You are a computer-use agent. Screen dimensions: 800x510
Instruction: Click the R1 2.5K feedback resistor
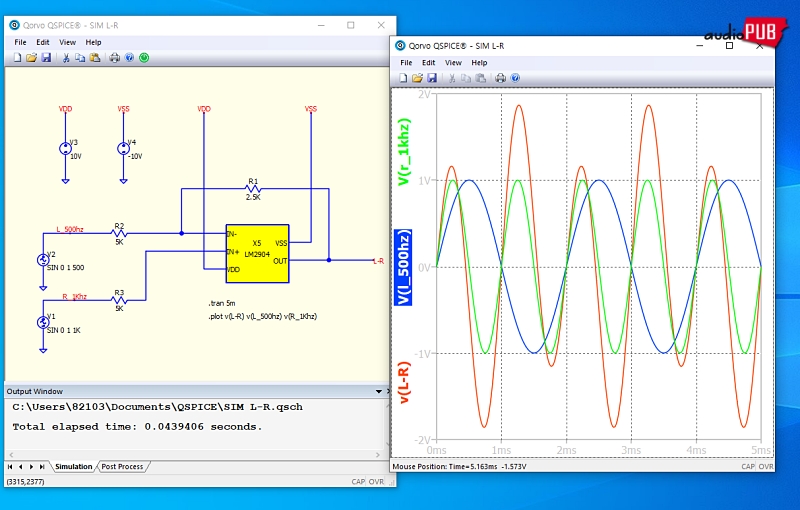click(x=253, y=188)
